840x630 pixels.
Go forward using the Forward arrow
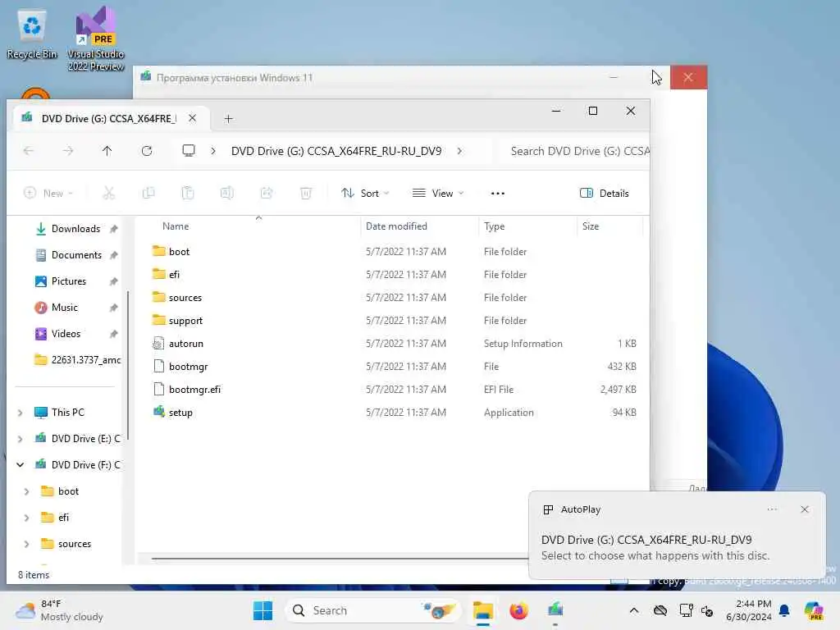tap(67, 151)
